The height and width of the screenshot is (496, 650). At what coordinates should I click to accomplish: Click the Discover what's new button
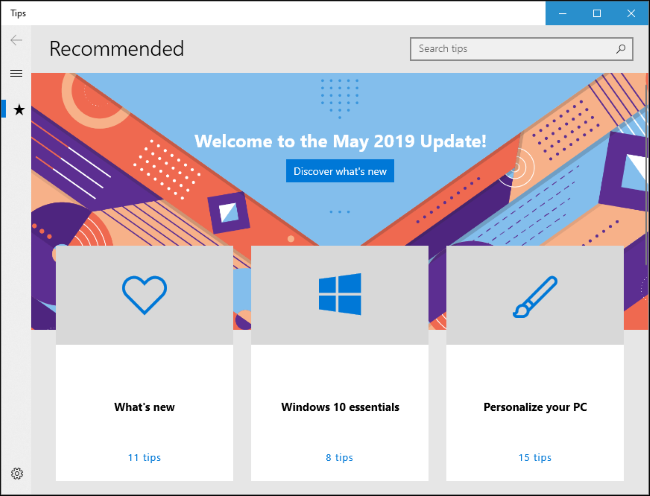[340, 171]
